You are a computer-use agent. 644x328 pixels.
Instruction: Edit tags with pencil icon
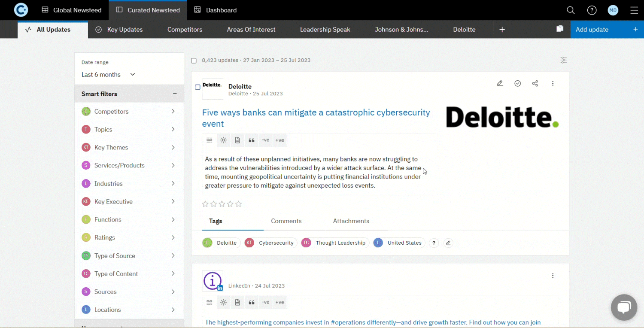point(448,243)
